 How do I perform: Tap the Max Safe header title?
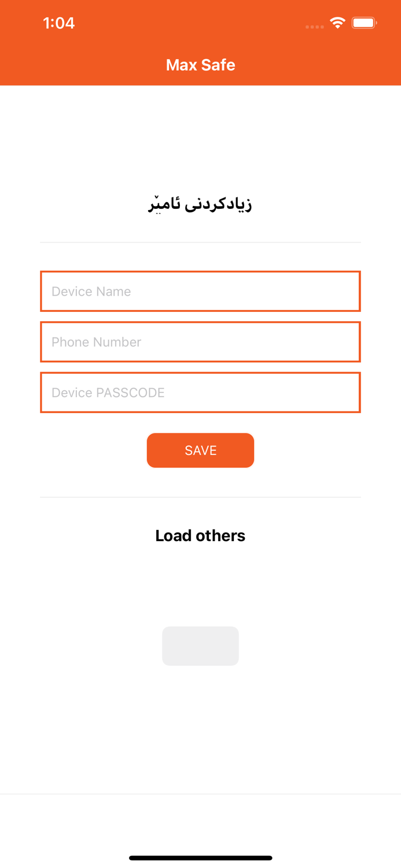200,65
